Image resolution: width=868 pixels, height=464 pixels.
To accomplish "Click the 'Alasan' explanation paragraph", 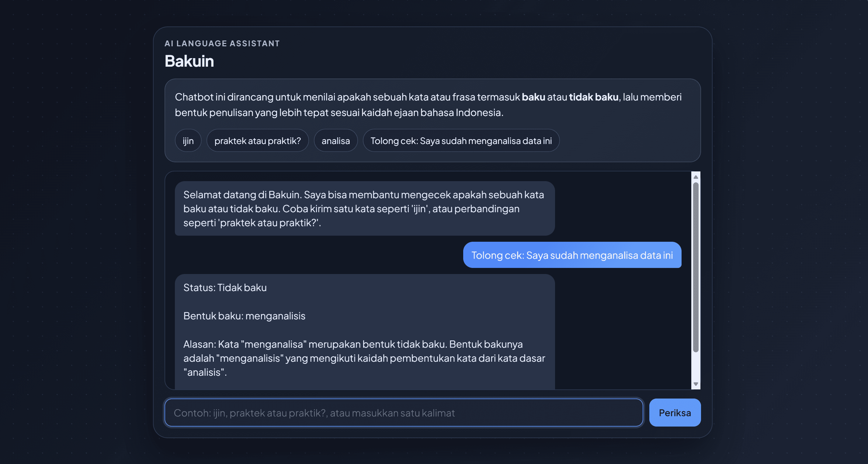I will click(364, 358).
